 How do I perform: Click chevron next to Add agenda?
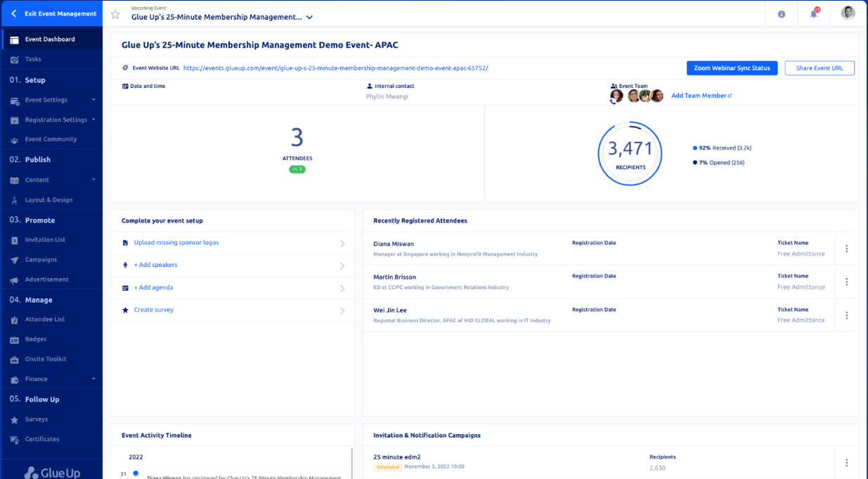coord(342,289)
